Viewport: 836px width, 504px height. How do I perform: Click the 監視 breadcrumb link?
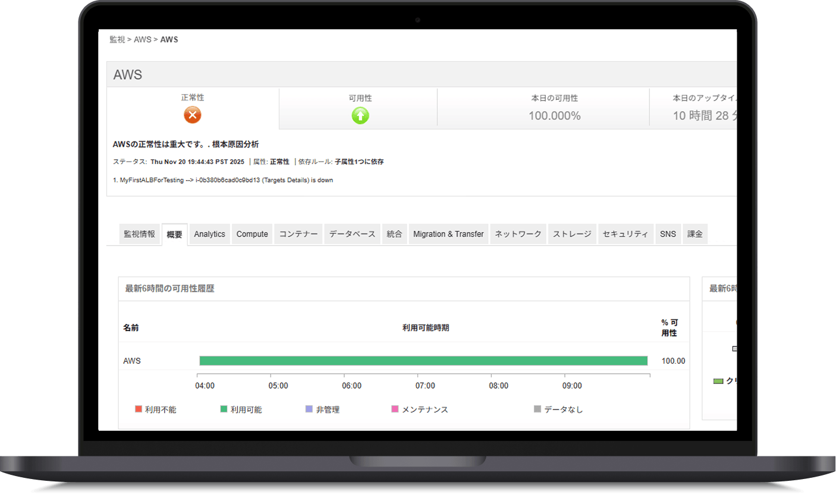coord(117,40)
